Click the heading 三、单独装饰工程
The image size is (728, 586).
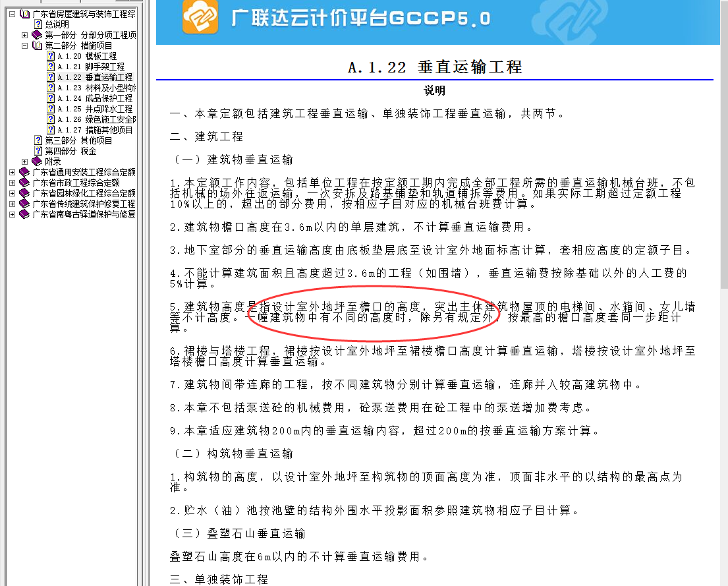click(x=219, y=579)
